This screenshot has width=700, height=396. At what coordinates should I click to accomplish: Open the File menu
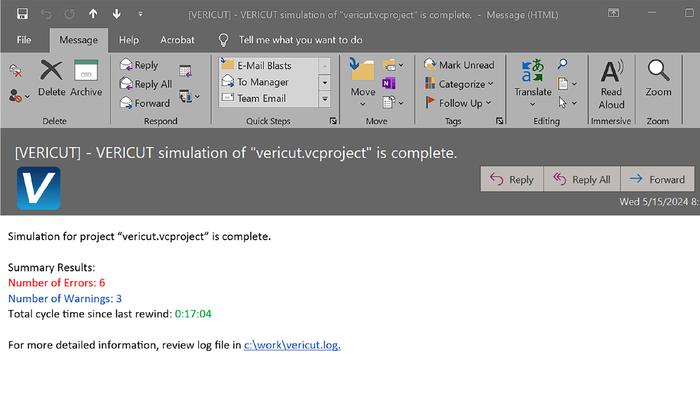(24, 40)
